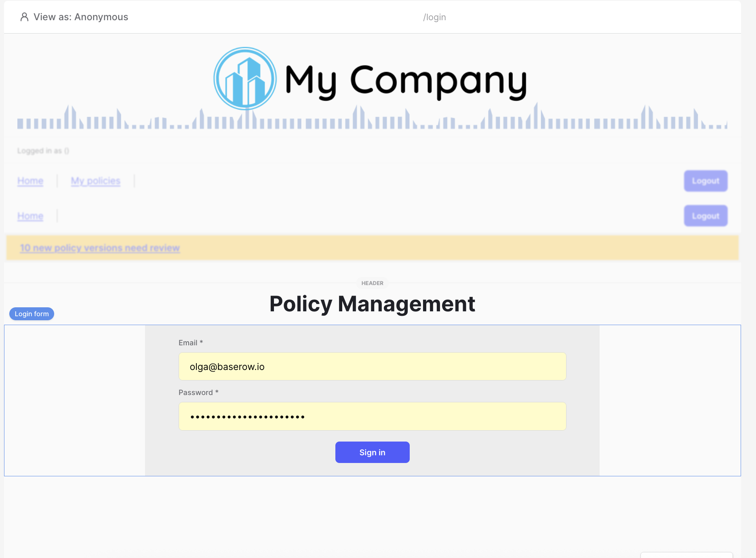Open Home link in the lower menu row

(x=30, y=216)
